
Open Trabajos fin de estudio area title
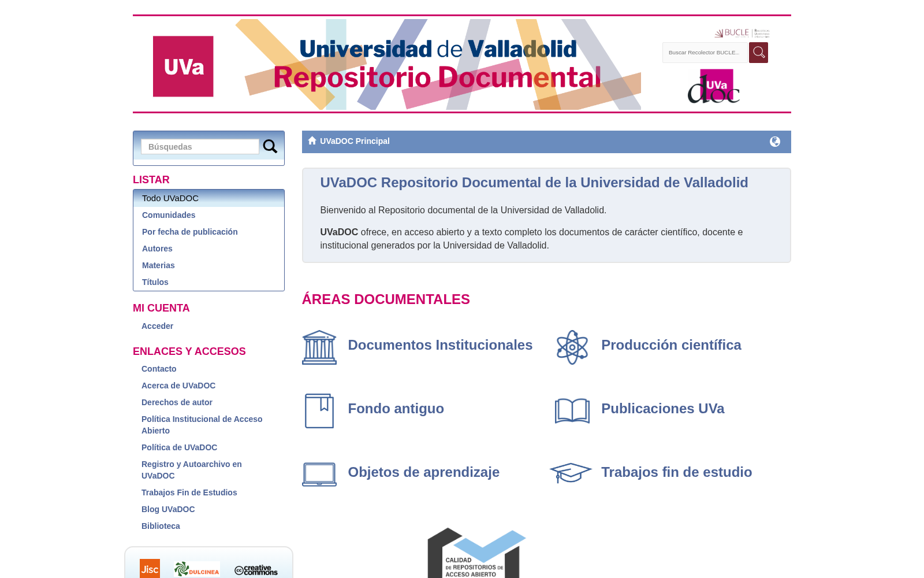tap(676, 472)
